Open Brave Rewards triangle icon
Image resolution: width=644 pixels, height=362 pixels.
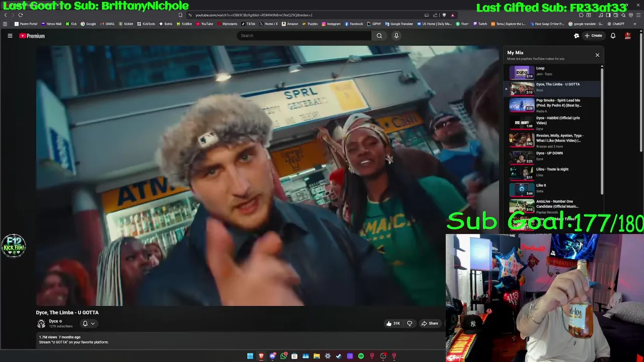point(452,15)
